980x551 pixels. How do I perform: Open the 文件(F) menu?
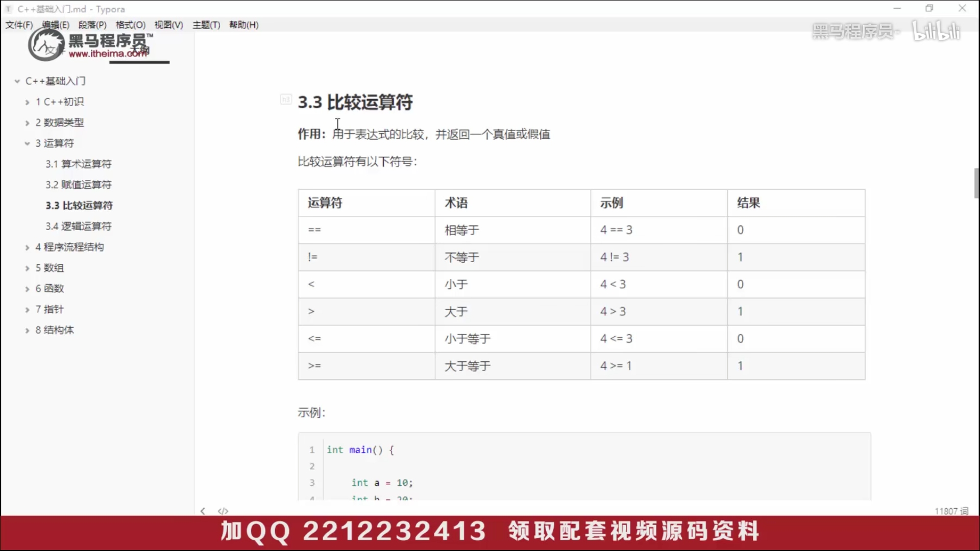click(18, 24)
